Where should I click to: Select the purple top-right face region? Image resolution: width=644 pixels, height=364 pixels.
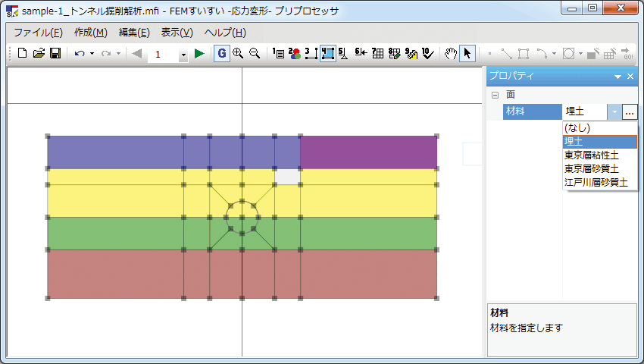tap(368, 152)
